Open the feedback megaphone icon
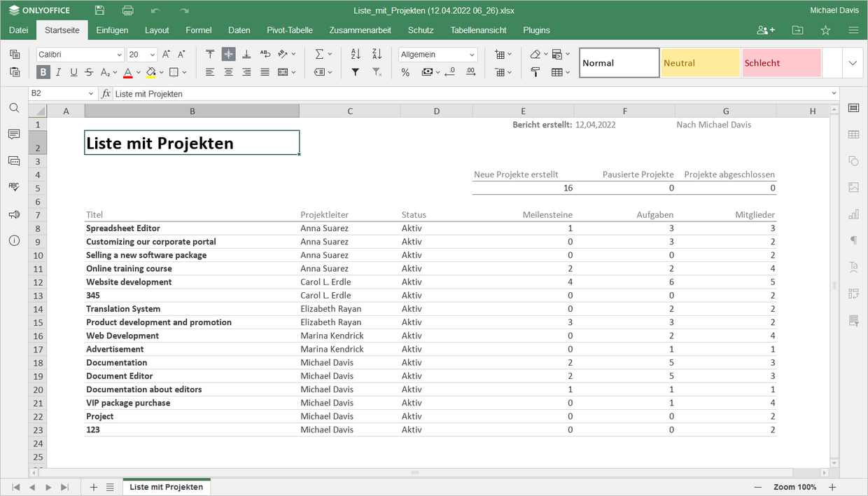Image resolution: width=868 pixels, height=496 pixels. coord(14,214)
